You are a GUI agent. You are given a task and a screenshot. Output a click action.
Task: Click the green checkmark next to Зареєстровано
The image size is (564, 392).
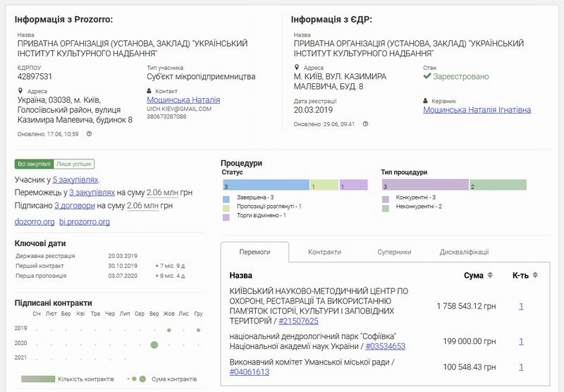(x=427, y=76)
